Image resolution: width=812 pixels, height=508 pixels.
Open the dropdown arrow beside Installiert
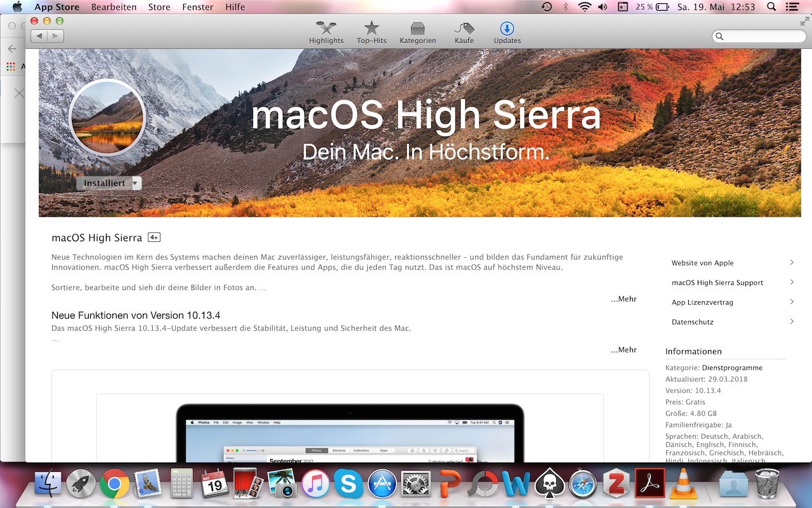coord(136,183)
